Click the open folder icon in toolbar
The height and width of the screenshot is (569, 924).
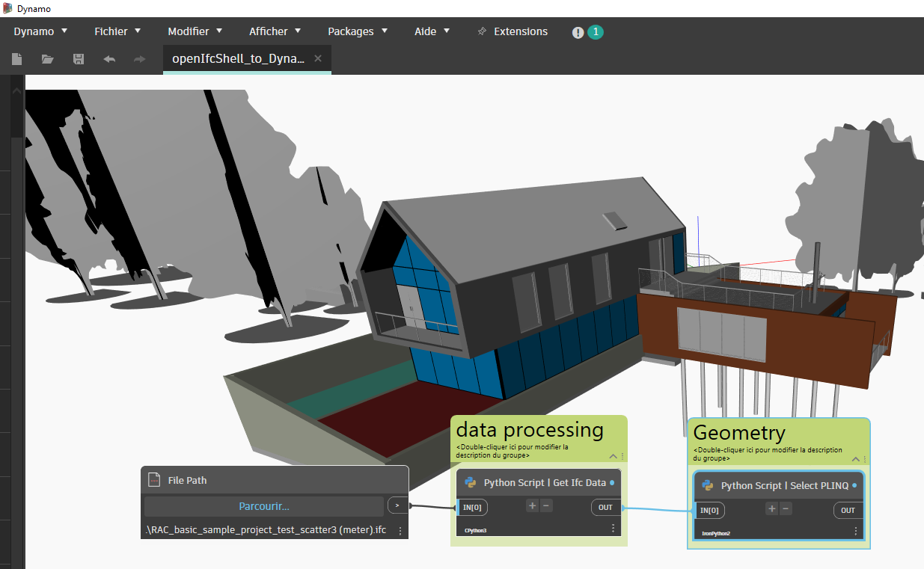(x=47, y=58)
